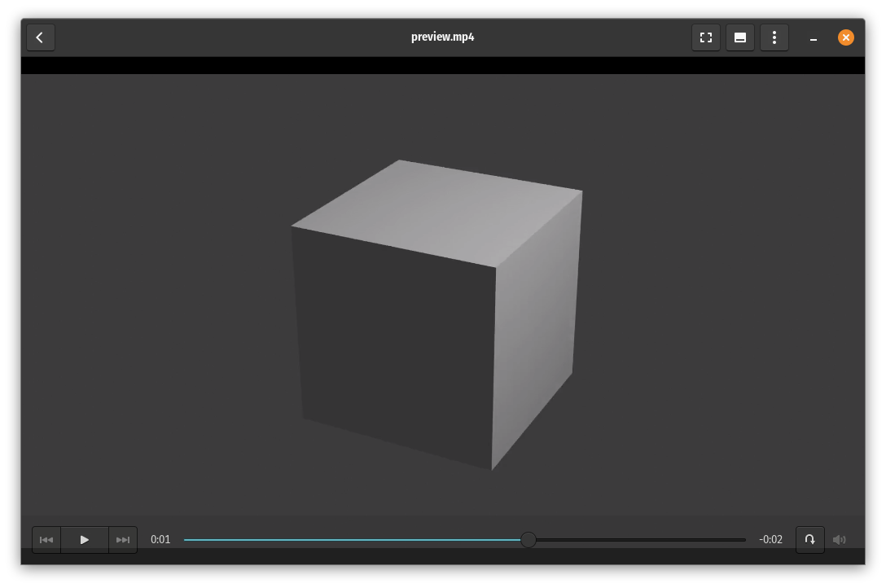Click the preview.mp4 window title
Viewport: 886px width, 588px height.
point(442,37)
